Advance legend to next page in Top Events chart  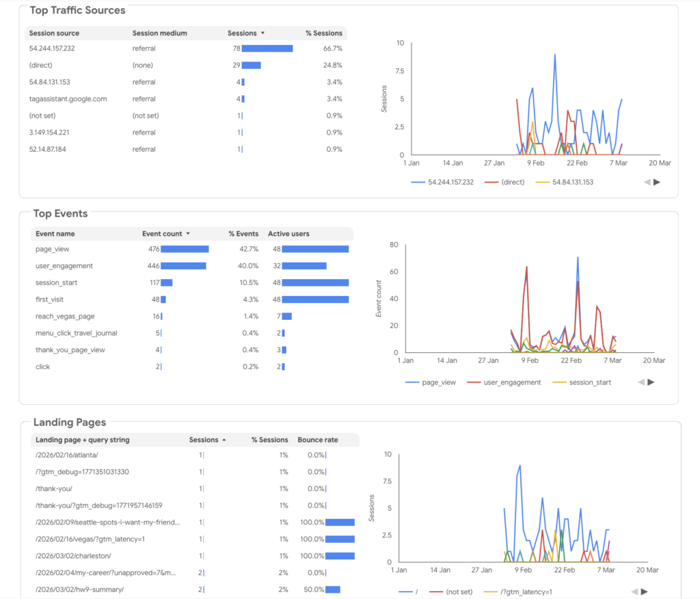pos(651,382)
